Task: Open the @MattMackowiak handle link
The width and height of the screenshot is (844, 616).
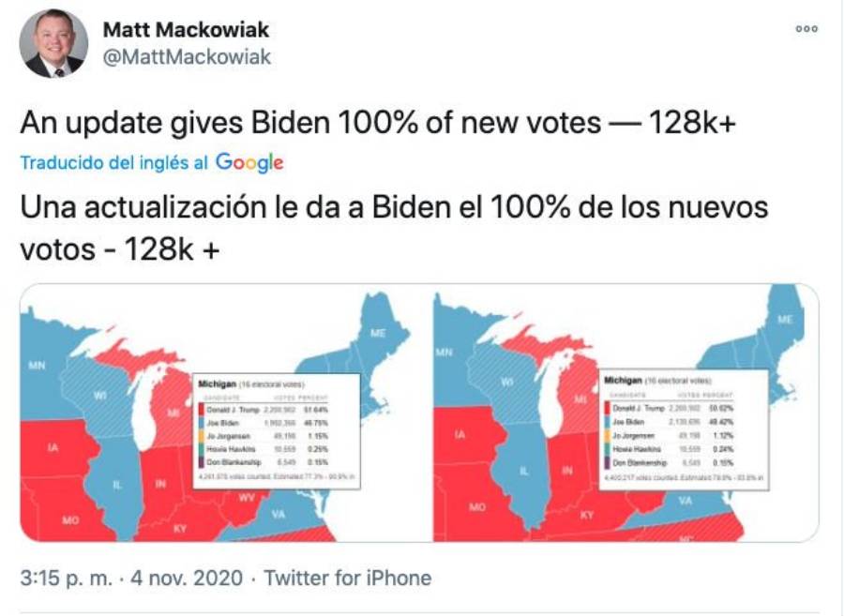Action: [x=187, y=56]
